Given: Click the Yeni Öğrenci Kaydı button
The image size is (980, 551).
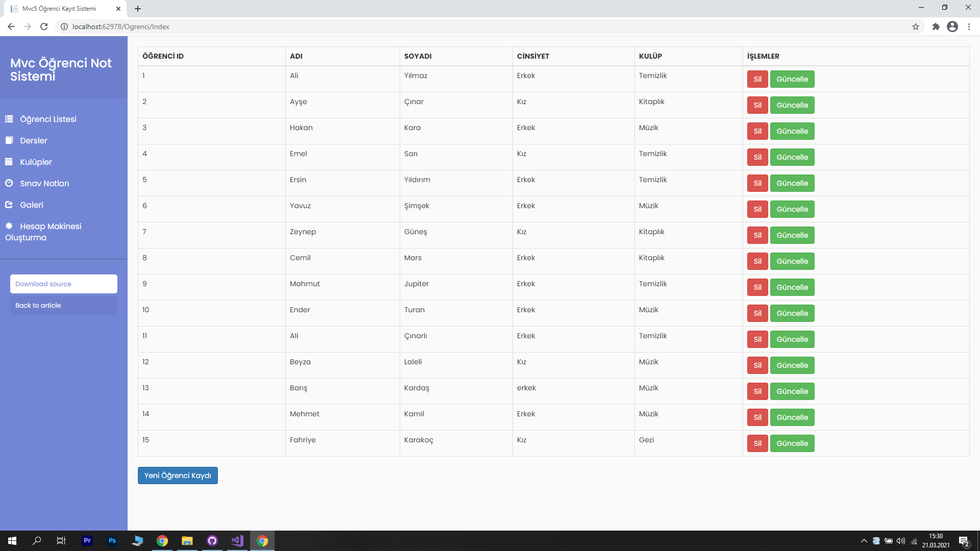Looking at the screenshot, I should [x=178, y=475].
